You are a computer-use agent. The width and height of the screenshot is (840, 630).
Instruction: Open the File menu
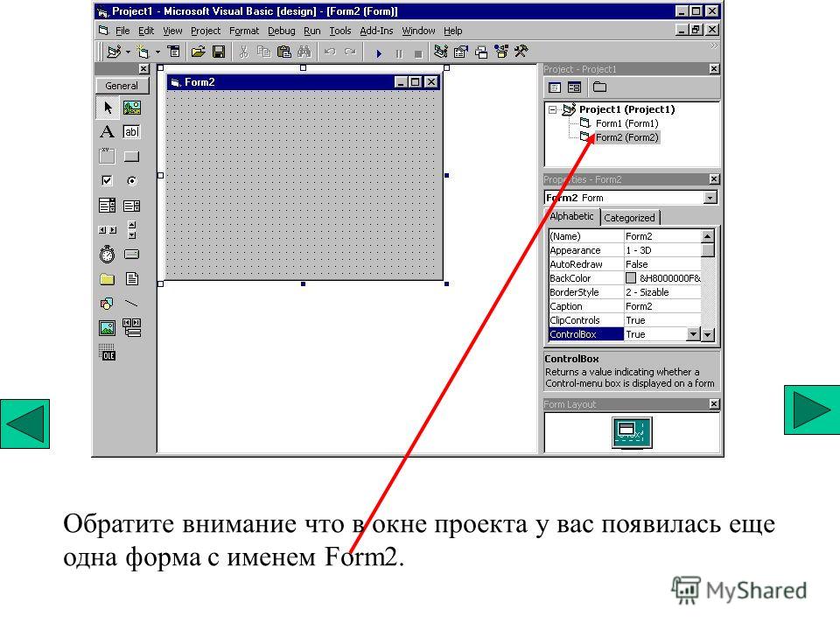pyautogui.click(x=122, y=31)
